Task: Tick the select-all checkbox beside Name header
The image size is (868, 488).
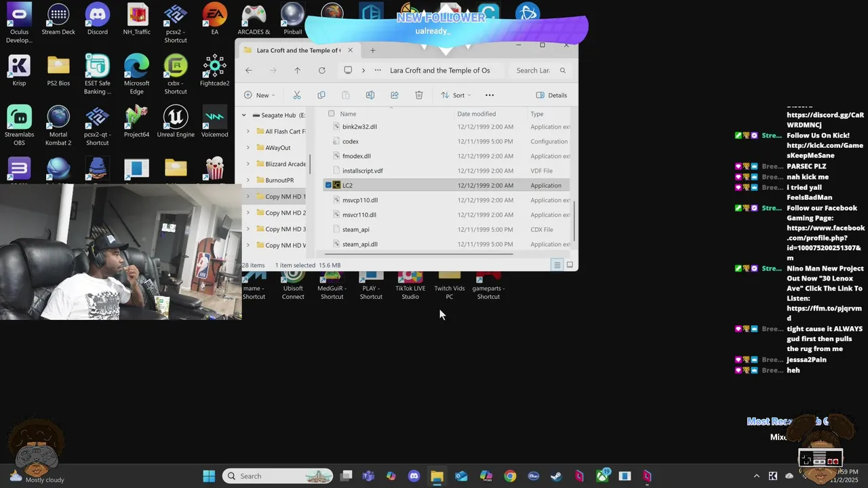Action: (x=331, y=114)
